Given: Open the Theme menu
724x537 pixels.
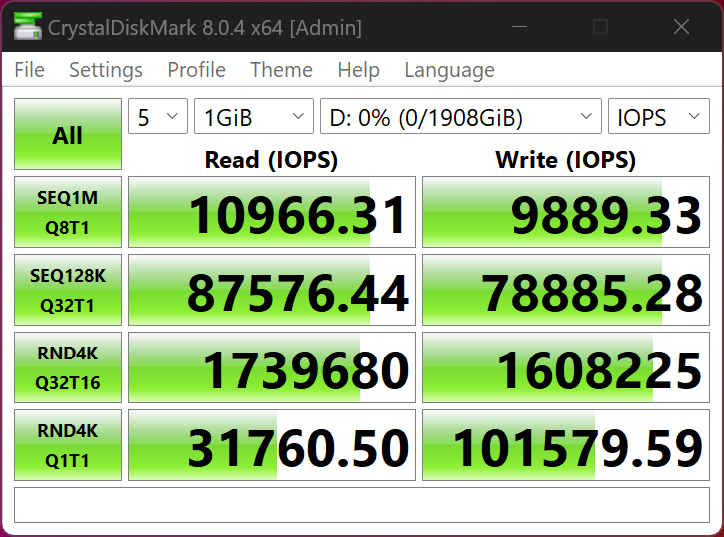Looking at the screenshot, I should pyautogui.click(x=281, y=70).
